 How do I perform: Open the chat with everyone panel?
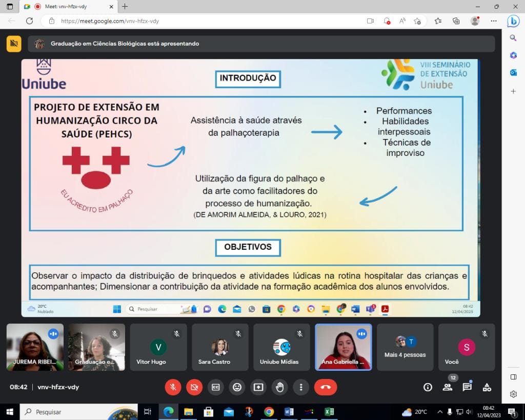point(467,388)
